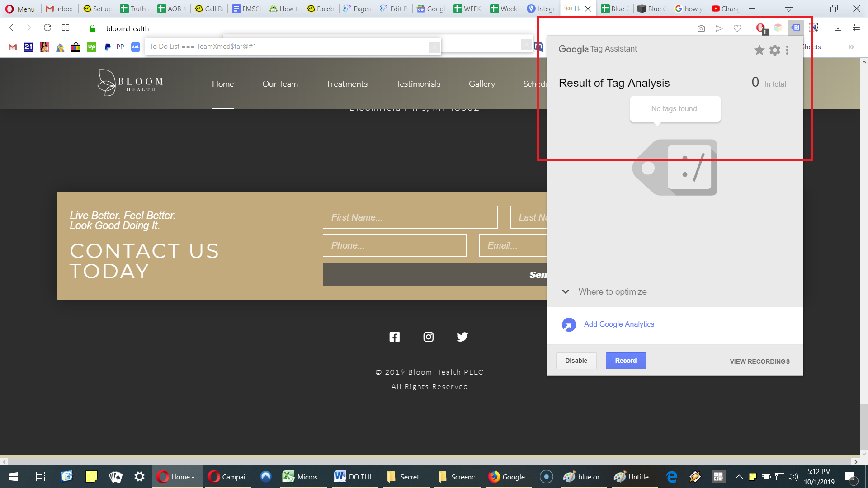This screenshot has width=868, height=488.
Task: Click the First Name input field
Action: [x=410, y=217]
